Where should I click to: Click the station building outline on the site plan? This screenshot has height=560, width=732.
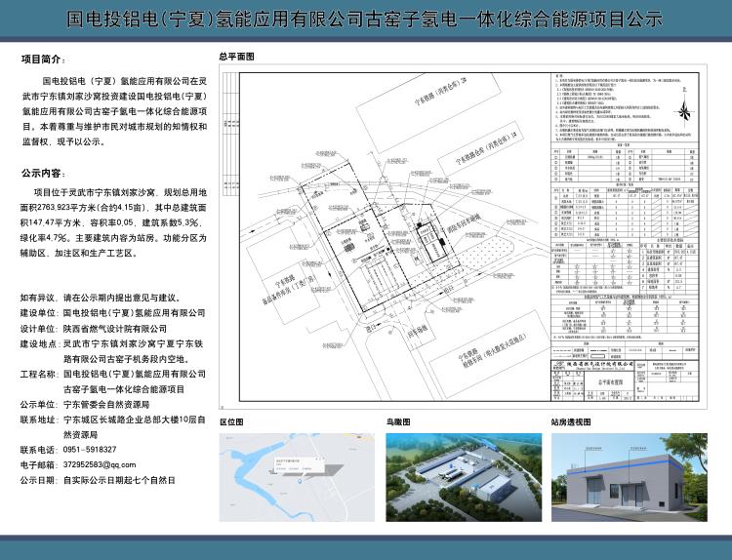[430, 243]
